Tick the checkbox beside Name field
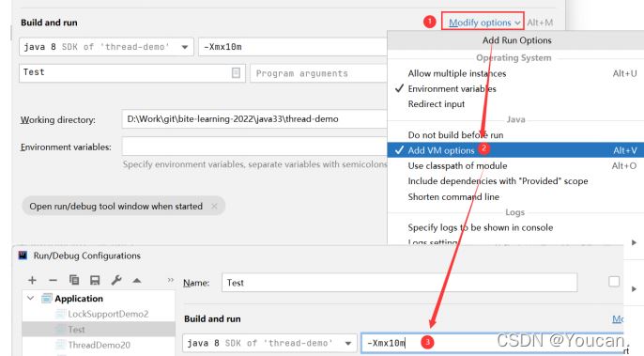 [x=614, y=282]
